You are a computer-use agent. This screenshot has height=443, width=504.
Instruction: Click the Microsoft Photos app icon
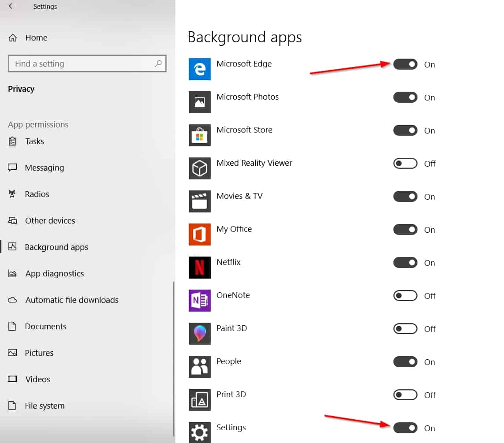tap(200, 102)
